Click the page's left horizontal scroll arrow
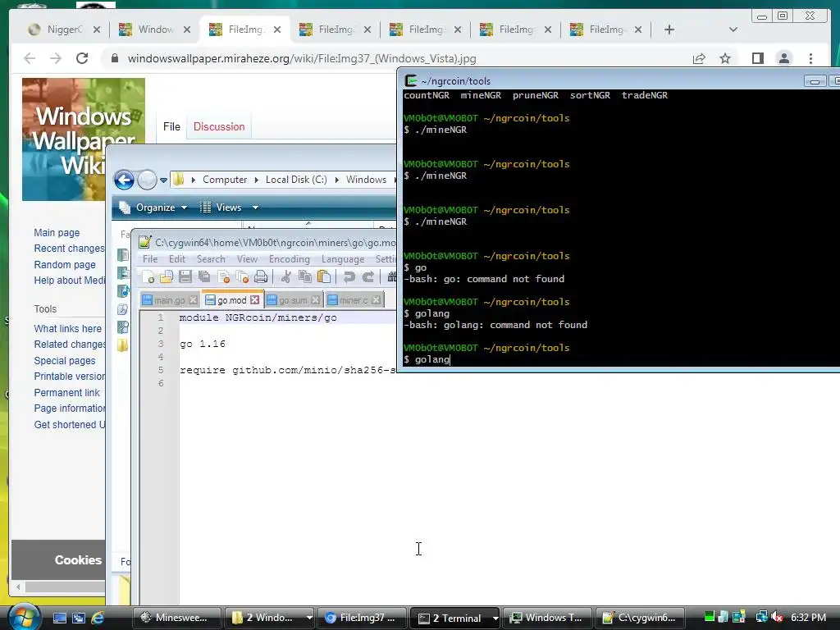This screenshot has height=630, width=840. [18, 587]
